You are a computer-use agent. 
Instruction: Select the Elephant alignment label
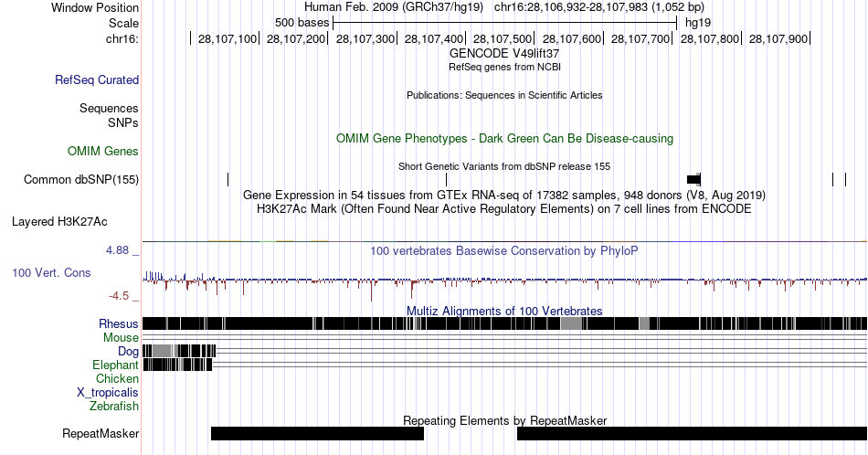(x=115, y=365)
